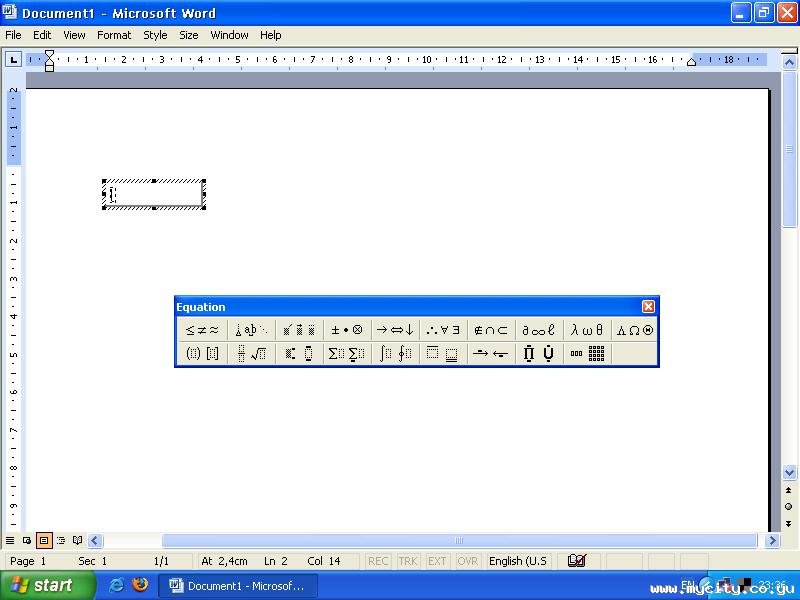Open the relational symbols palette (≤≠≈)

(203, 330)
